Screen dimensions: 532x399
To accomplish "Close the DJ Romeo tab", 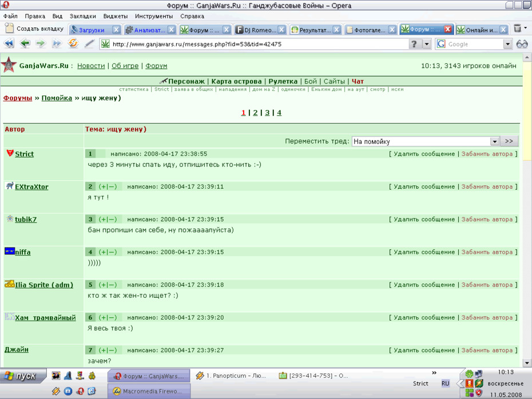I will coord(281,30).
